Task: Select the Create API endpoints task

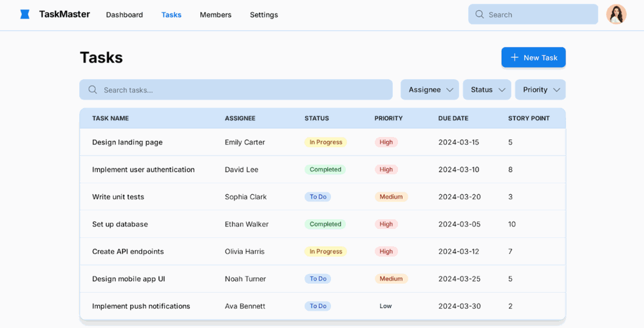Action: point(128,251)
